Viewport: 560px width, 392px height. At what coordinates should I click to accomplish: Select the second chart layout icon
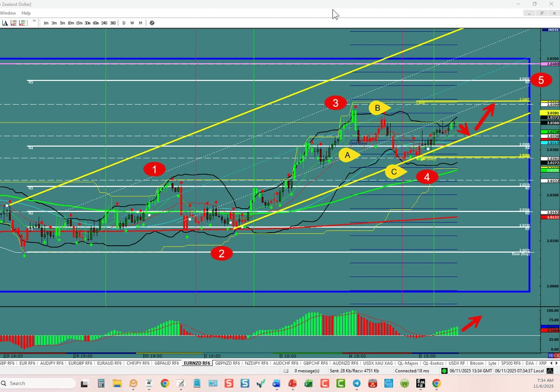click(21, 22)
